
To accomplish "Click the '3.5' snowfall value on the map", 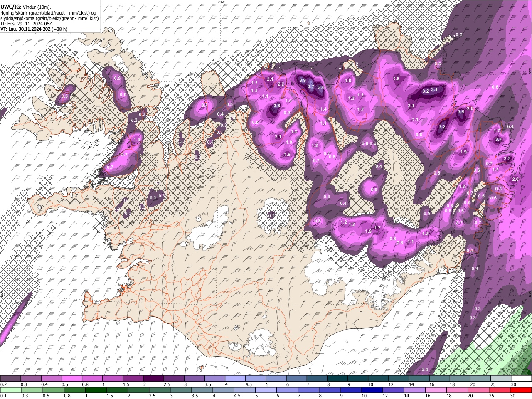I will [461, 112].
